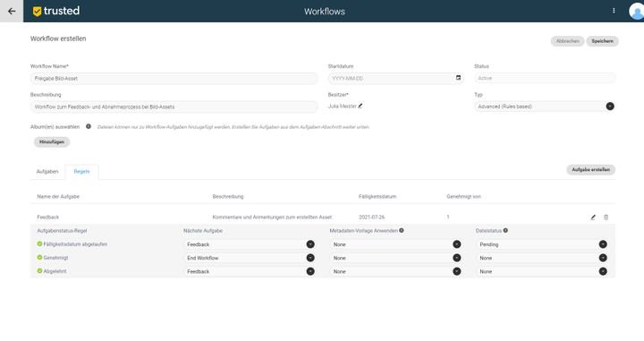Open Metadaten-Vorlage dropdown for Abgelehnt rule
The width and height of the screenshot is (644, 341).
coord(396,271)
